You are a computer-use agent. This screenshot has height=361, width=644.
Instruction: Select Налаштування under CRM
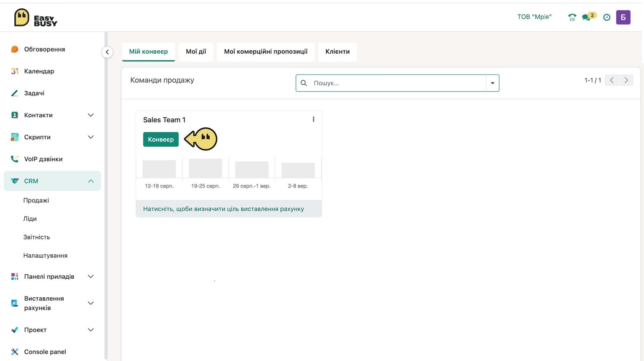(45, 255)
